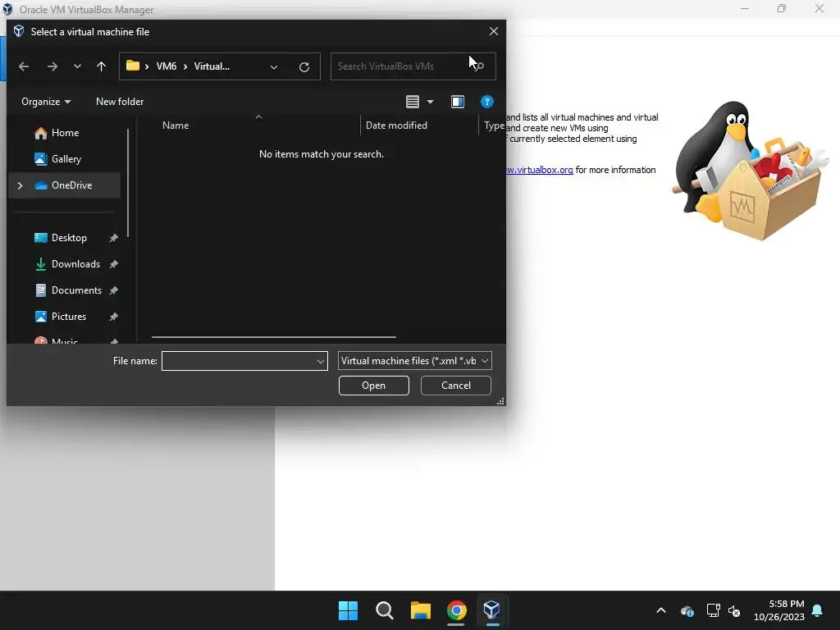The height and width of the screenshot is (630, 840).
Task: Click the OneDrive tray icon
Action: (x=687, y=610)
